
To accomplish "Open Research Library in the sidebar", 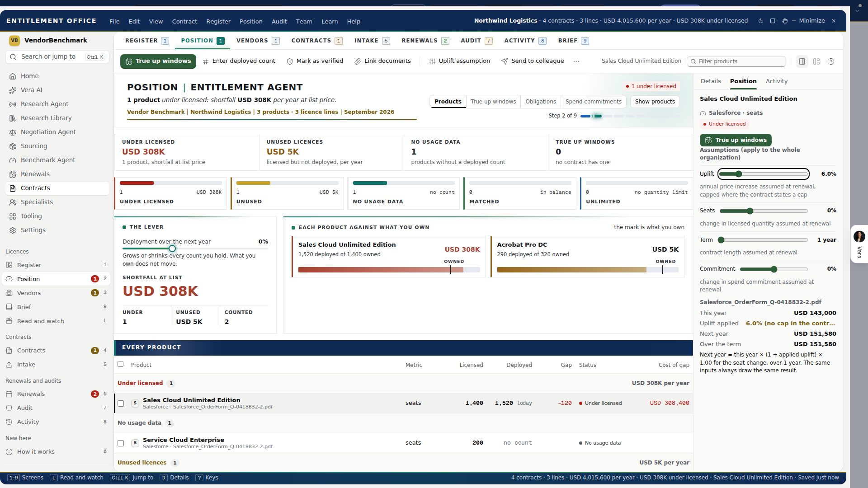I will tap(57, 118).
